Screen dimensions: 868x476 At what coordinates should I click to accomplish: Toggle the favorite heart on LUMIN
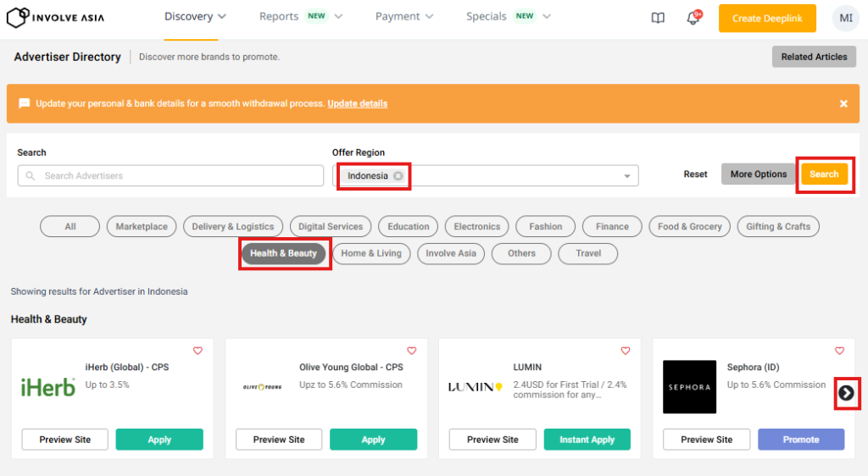626,351
